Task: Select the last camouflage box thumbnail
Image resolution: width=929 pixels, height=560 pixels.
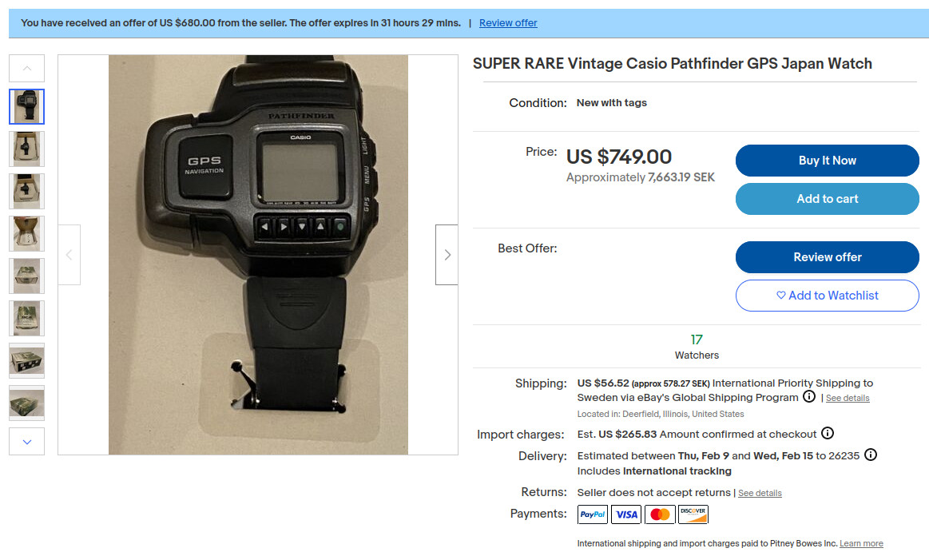Action: (x=26, y=403)
